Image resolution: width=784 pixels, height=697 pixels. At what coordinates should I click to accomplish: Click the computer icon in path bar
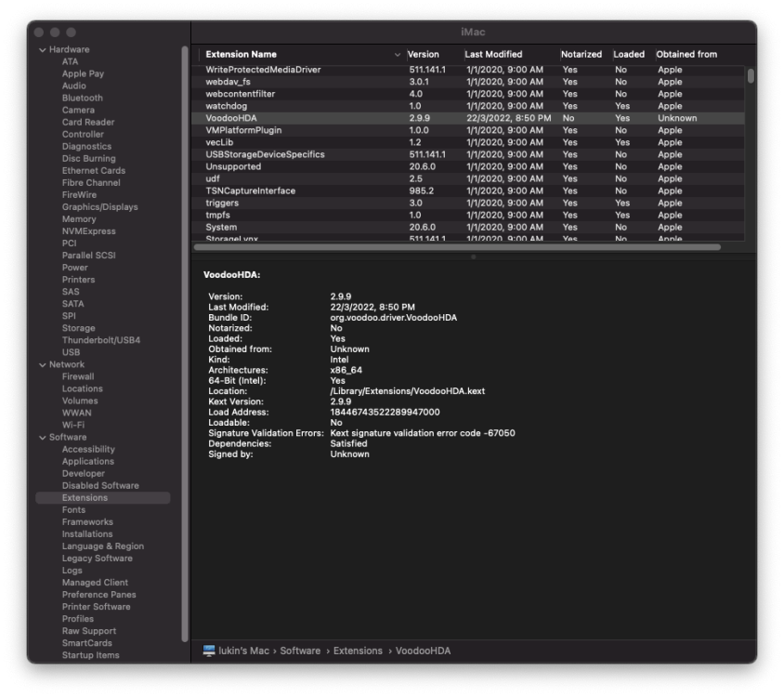coord(209,651)
